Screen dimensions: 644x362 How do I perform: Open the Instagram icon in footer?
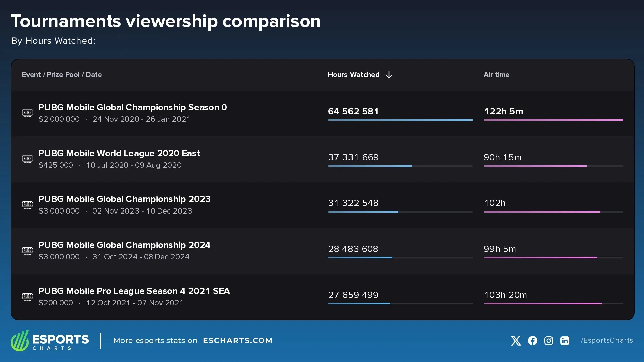tap(548, 341)
